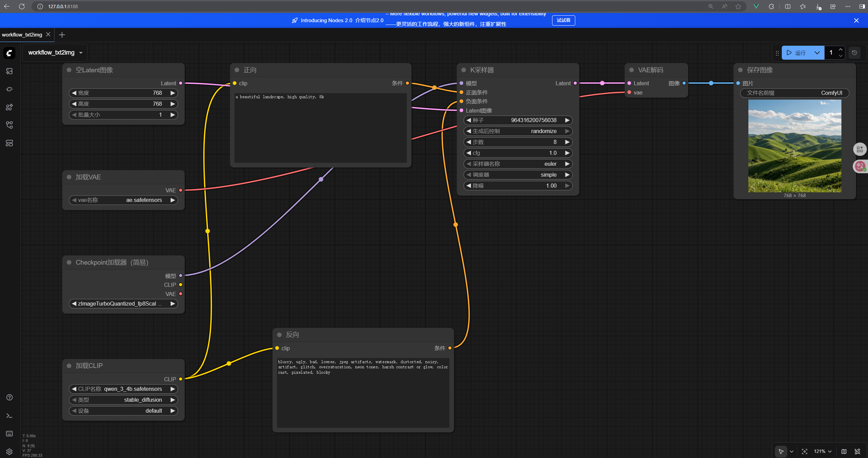The height and width of the screenshot is (458, 868).
Task: Open the run button dropdown arrow
Action: pyautogui.click(x=817, y=53)
